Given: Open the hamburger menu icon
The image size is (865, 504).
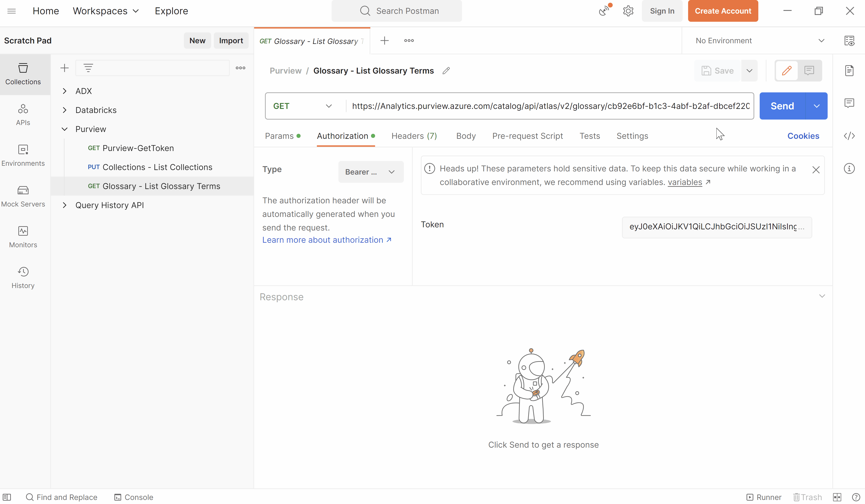Looking at the screenshot, I should pos(11,11).
